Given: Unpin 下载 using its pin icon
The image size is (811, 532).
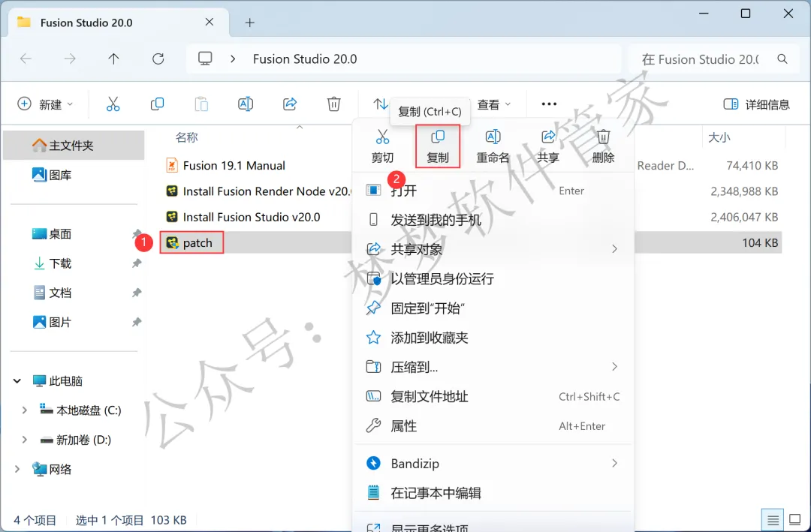Looking at the screenshot, I should [137, 263].
